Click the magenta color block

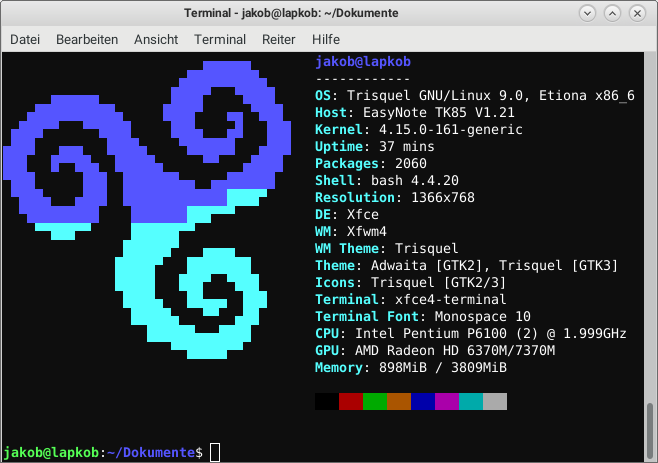click(447, 401)
